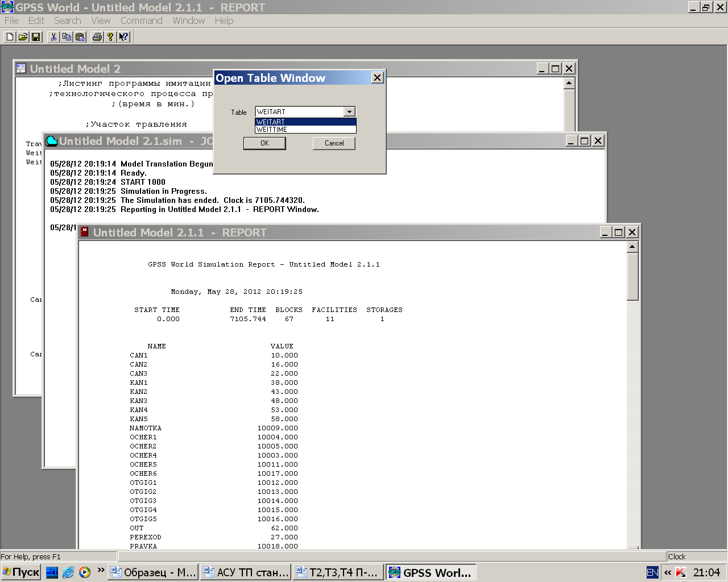Create a new file with toolbar icon
The image size is (728, 582).
point(10,37)
